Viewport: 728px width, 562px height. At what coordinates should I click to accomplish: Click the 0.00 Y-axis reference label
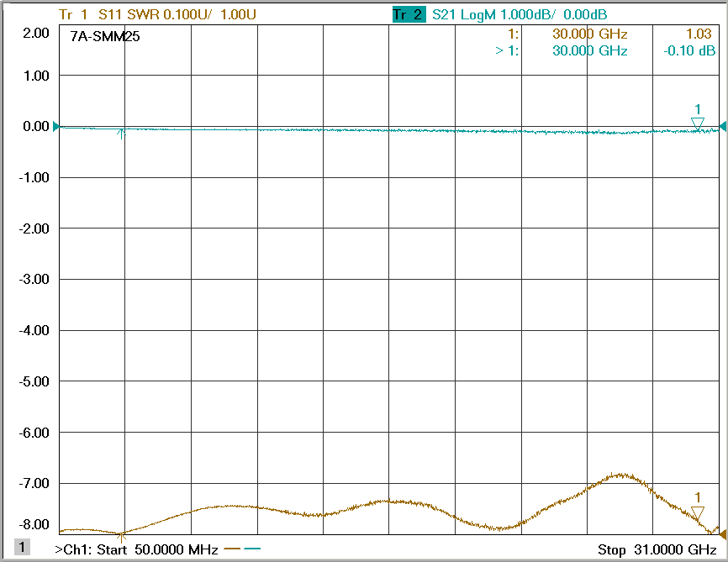[36, 127]
